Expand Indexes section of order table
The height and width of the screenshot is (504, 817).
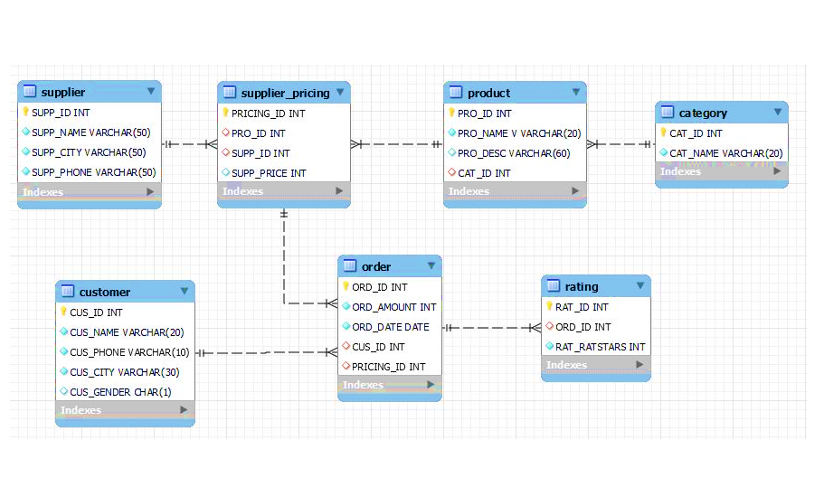pyautogui.click(x=431, y=385)
